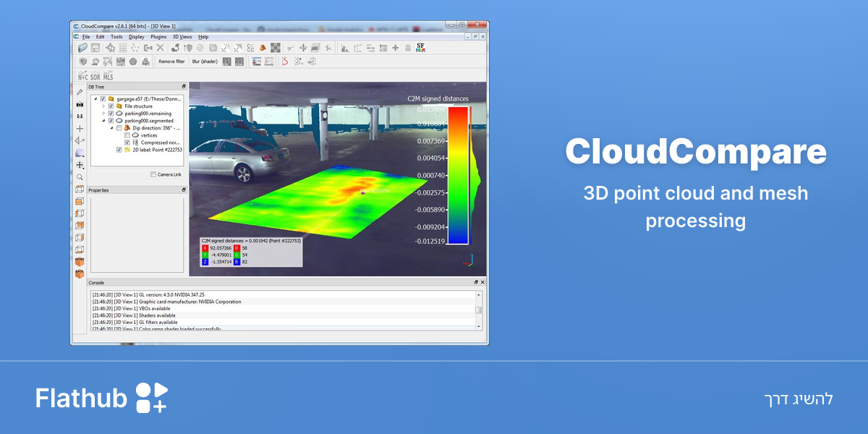Click the Open file folder icon
The width and height of the screenshot is (868, 434).
[82, 48]
